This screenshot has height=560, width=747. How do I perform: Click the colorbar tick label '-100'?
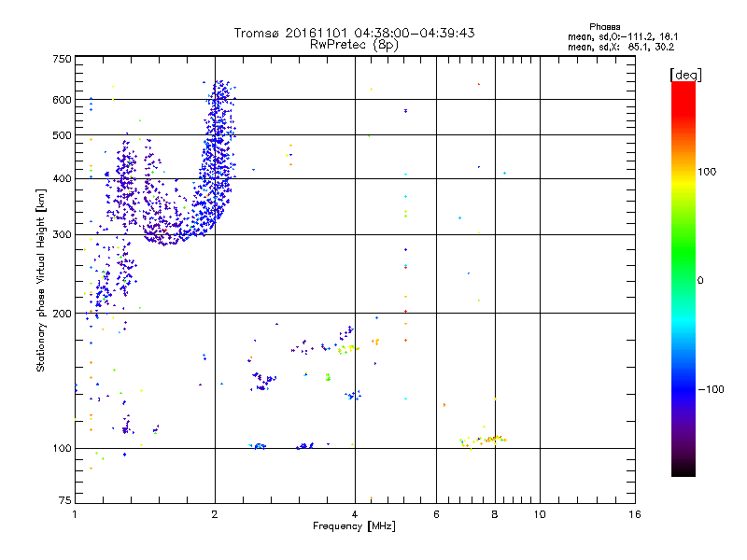click(711, 389)
